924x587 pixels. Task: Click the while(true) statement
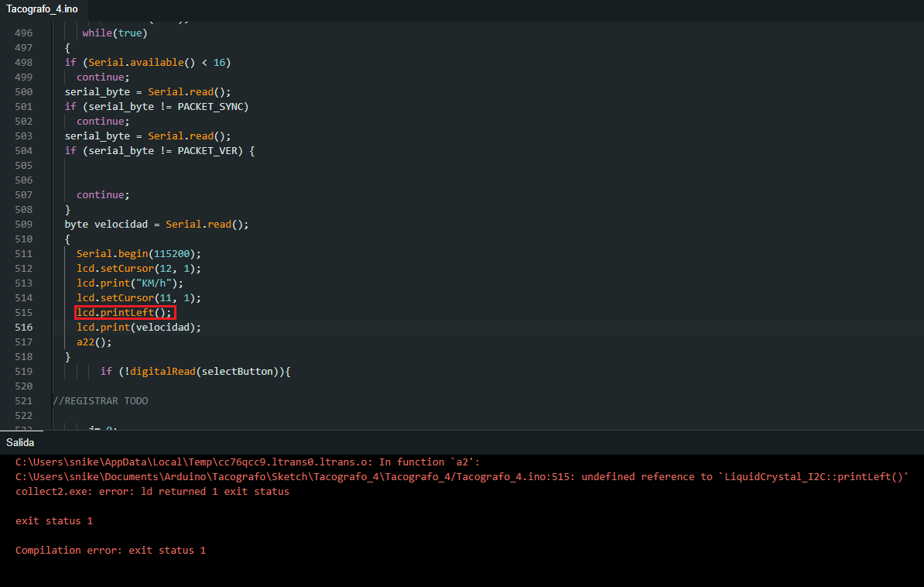click(x=115, y=33)
